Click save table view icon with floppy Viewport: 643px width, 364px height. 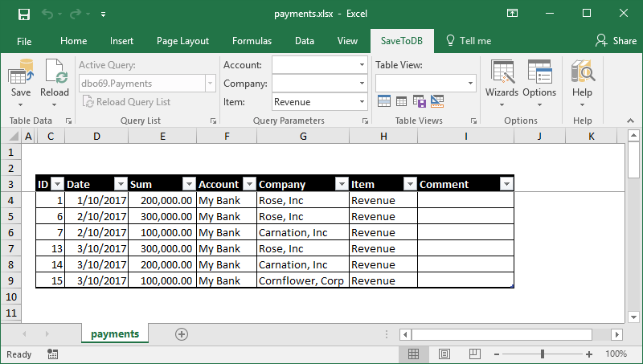[419, 101]
